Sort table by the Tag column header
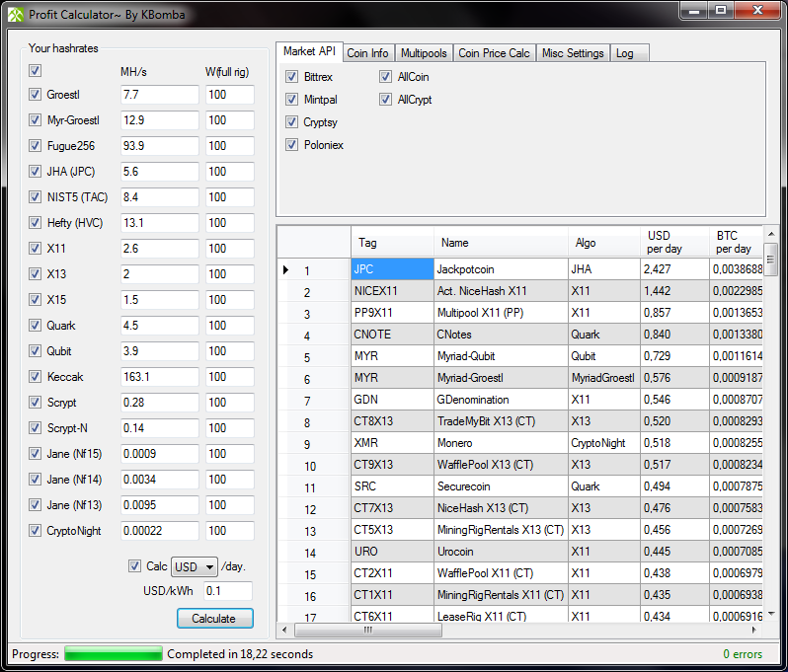Viewport: 788px width, 672px height. (x=392, y=242)
